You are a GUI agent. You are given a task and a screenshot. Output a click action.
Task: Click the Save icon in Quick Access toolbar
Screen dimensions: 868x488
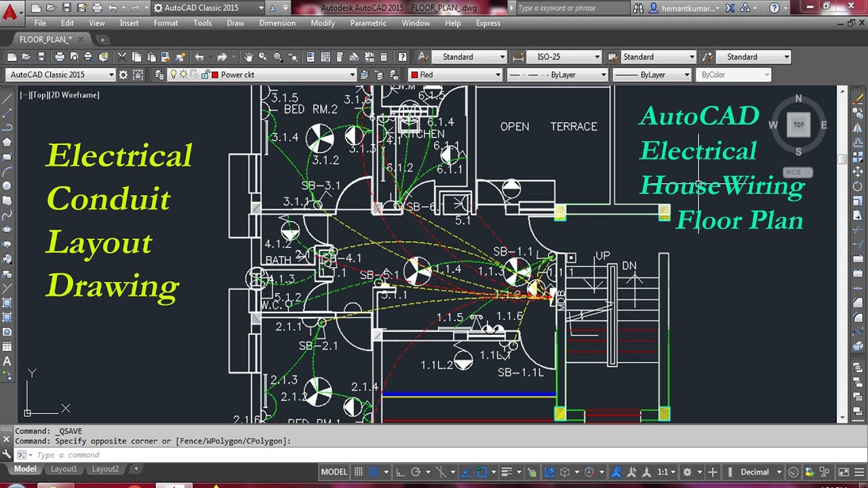pos(66,8)
